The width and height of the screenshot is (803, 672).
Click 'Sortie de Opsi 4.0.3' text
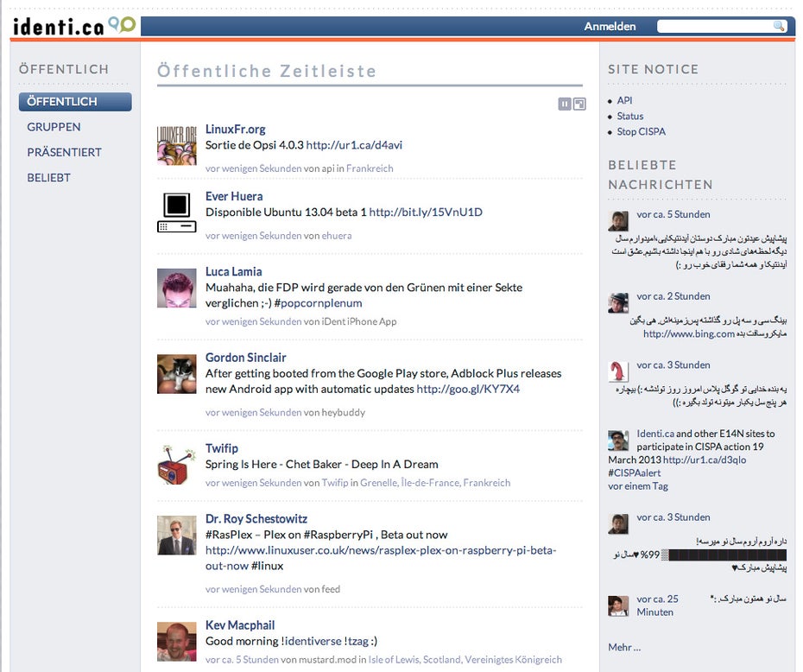tap(255, 145)
